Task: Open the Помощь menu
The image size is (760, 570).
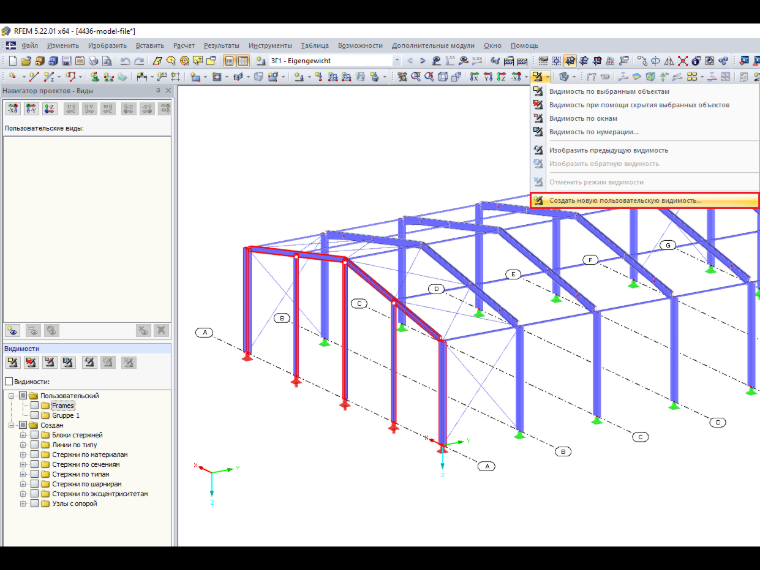Action: click(x=524, y=46)
